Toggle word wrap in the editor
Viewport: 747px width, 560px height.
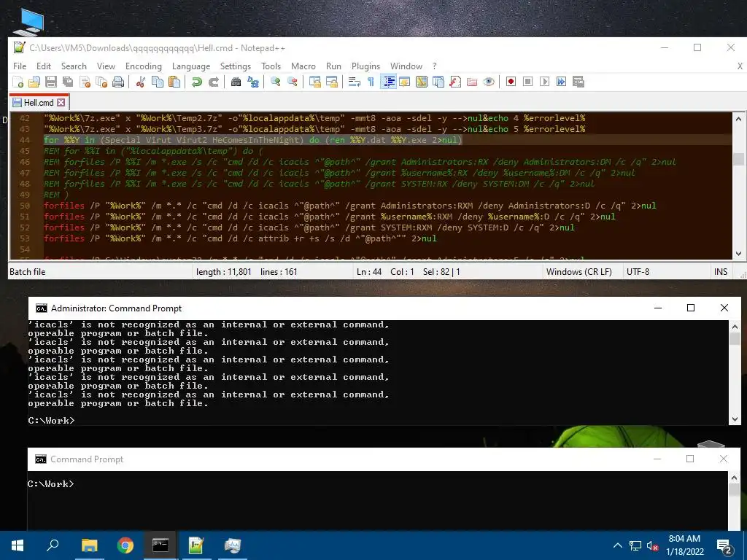tap(354, 82)
